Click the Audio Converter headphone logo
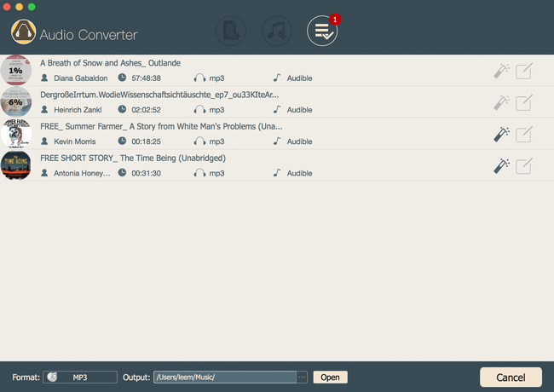554x392 pixels. coord(28,33)
